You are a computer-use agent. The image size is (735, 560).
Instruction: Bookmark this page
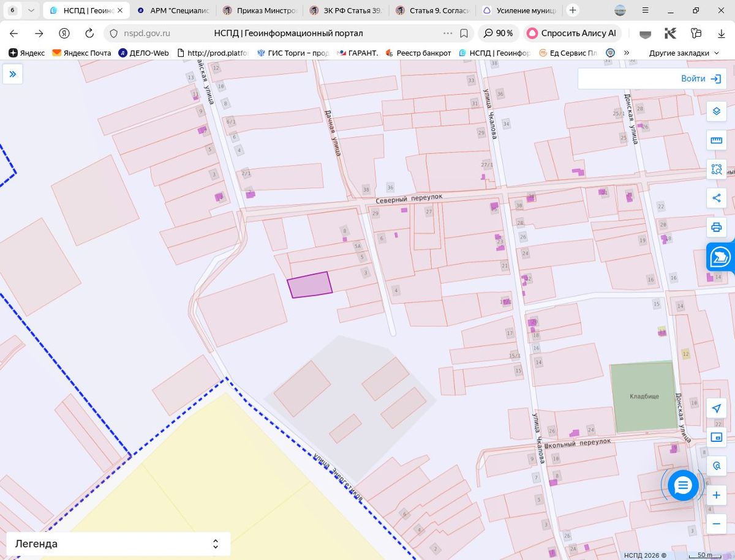pyautogui.click(x=464, y=33)
